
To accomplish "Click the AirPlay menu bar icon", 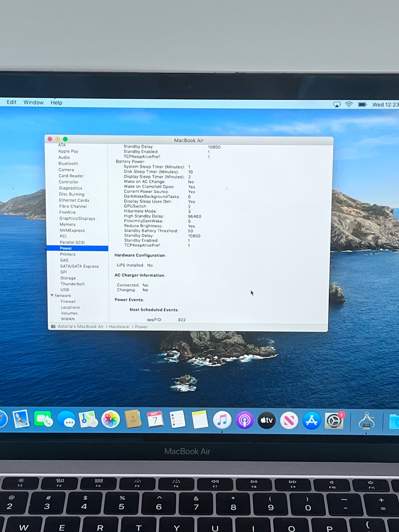I will click(x=337, y=105).
